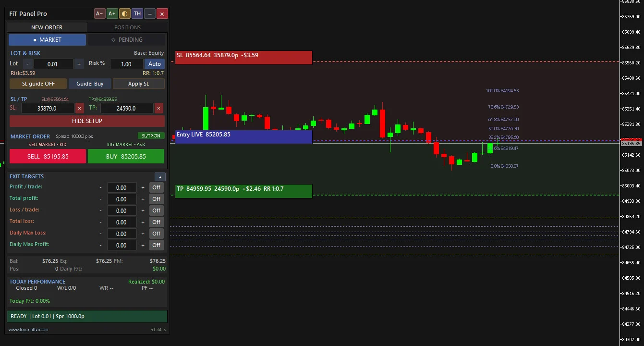Toggle Total loss Off switch
The image size is (644, 346).
(x=156, y=222)
